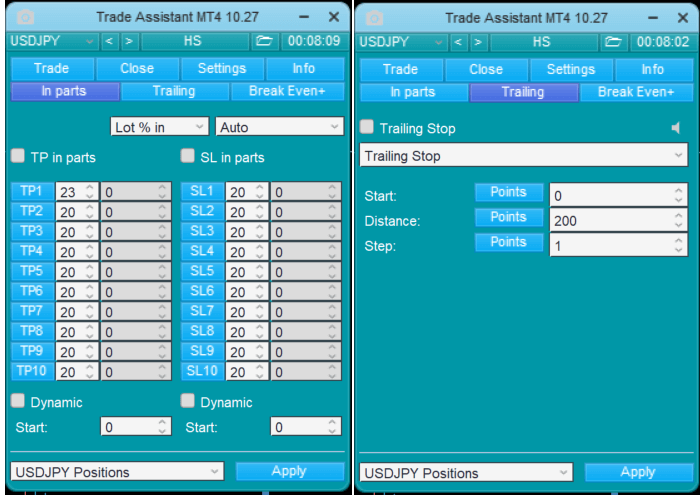The image size is (700, 495).
Task: Click the Points button beside Distance
Action: pyautogui.click(x=508, y=217)
